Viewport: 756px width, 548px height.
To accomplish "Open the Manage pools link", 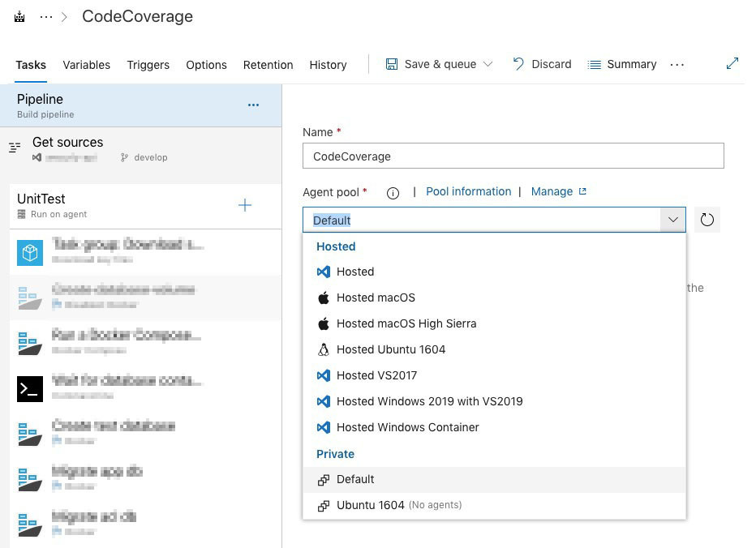I will click(x=558, y=191).
